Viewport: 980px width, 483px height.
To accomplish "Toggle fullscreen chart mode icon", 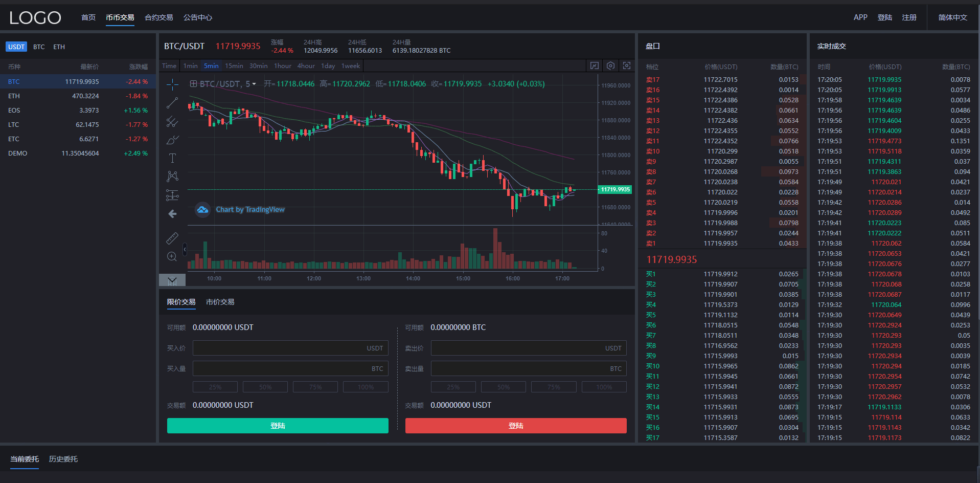I will pyautogui.click(x=627, y=66).
